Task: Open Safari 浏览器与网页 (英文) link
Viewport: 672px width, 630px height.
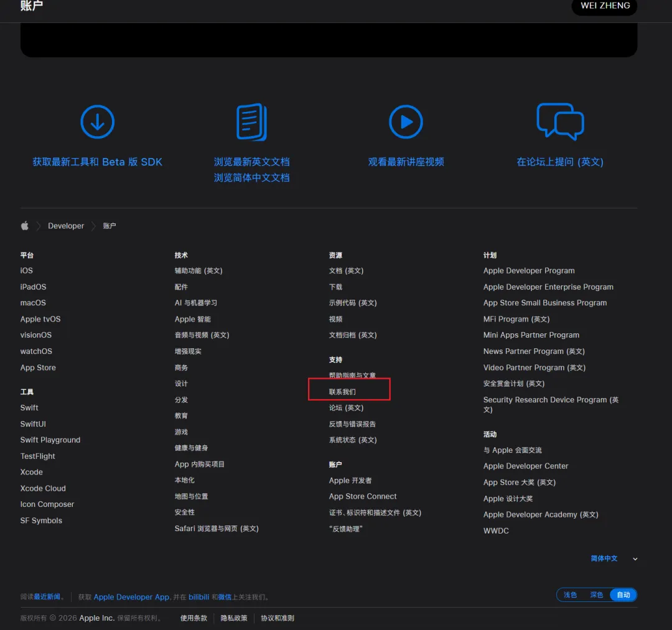Action: click(x=217, y=529)
